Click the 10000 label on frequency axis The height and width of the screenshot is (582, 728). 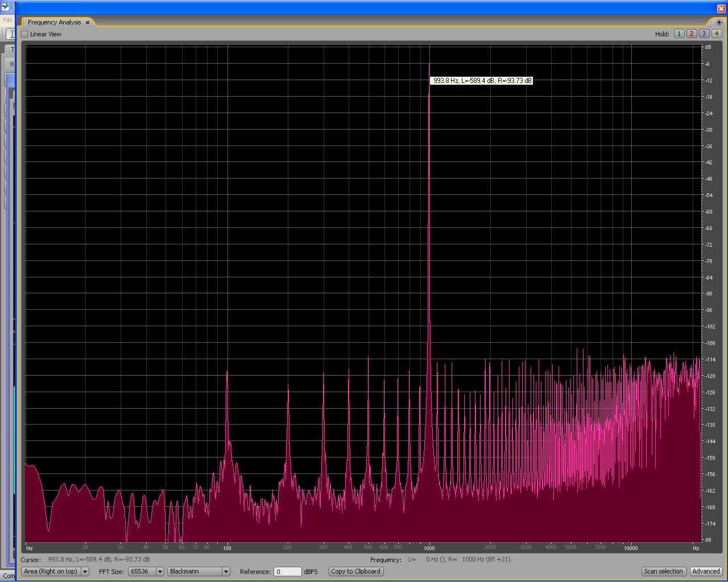631,548
